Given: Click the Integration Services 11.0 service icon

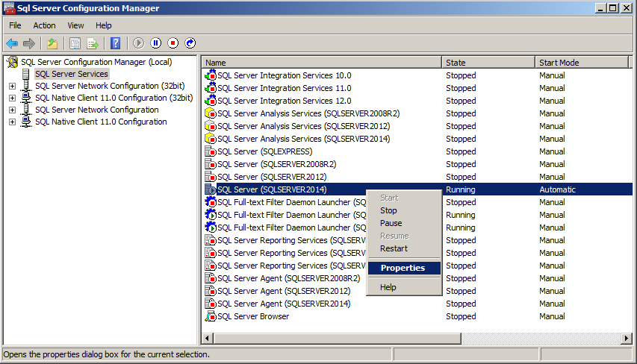Looking at the screenshot, I should click(211, 88).
